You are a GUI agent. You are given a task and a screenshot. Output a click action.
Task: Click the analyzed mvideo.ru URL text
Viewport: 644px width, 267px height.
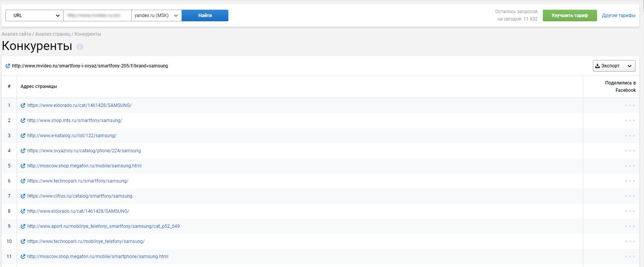[90, 66]
